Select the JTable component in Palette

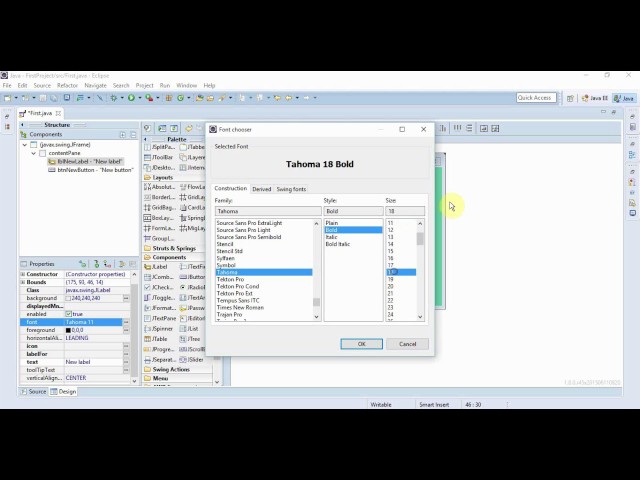pyautogui.click(x=156, y=339)
